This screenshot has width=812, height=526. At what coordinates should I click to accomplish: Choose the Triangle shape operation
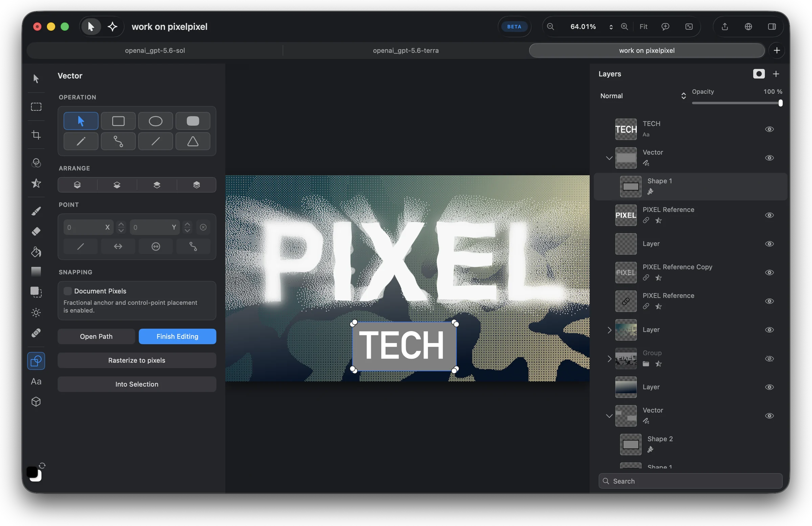point(193,141)
